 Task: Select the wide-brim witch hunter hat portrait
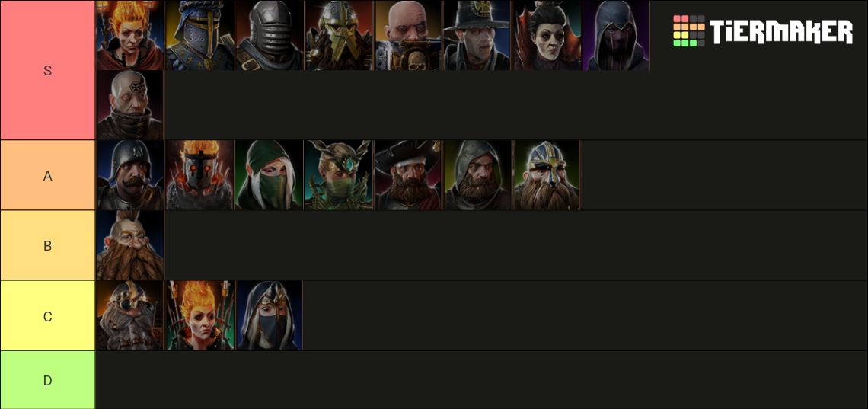click(477, 35)
